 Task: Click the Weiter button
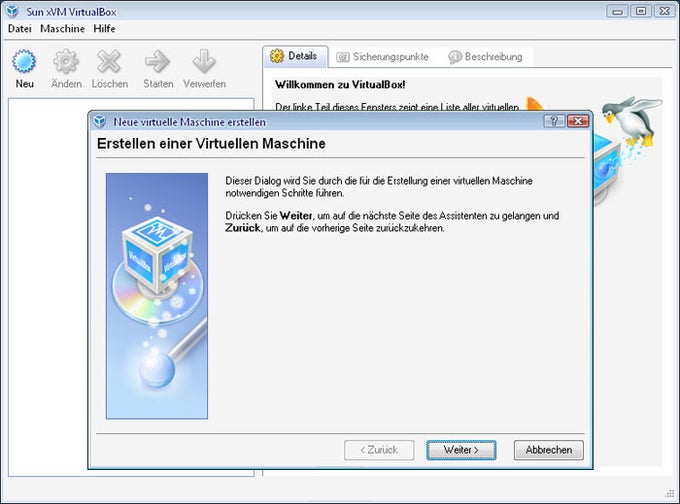pos(461,450)
